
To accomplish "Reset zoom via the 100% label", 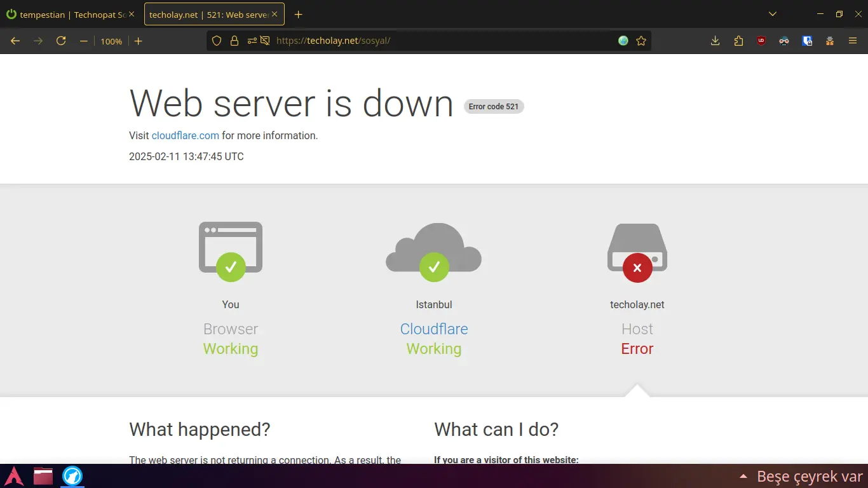I will pyautogui.click(x=111, y=41).
